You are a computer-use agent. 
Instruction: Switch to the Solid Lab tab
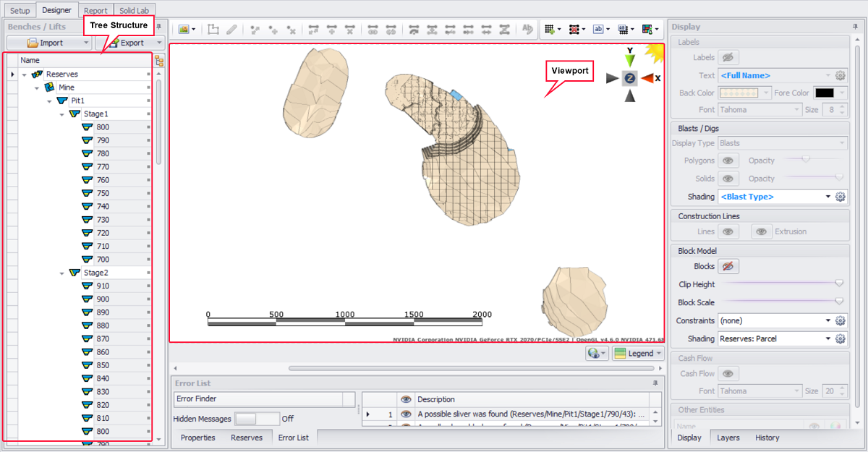coord(134,11)
